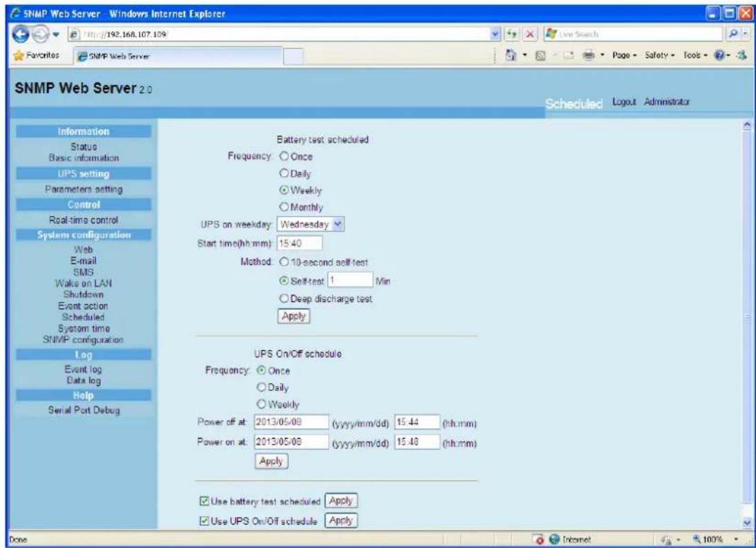
Task: Choose Self-test minutes method radio
Action: (x=284, y=281)
